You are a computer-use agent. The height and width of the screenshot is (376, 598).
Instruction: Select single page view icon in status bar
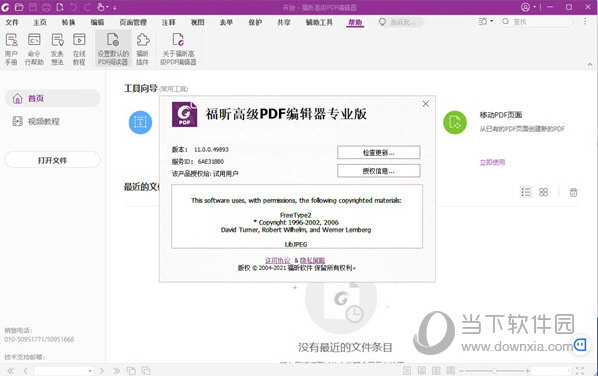point(407,371)
